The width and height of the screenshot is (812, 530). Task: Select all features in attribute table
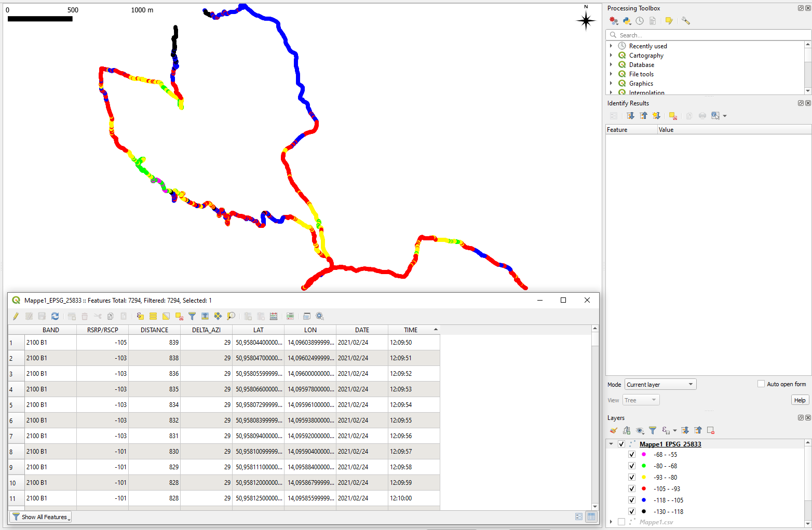coord(153,316)
